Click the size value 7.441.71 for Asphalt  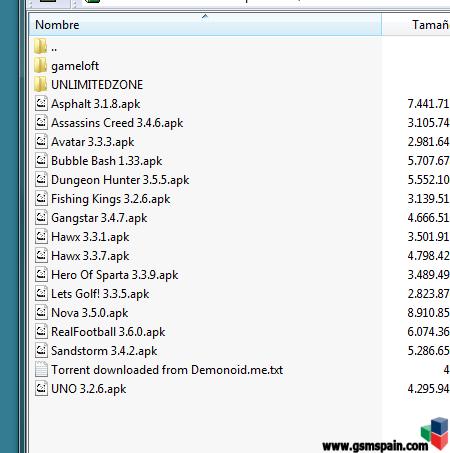coord(429,104)
